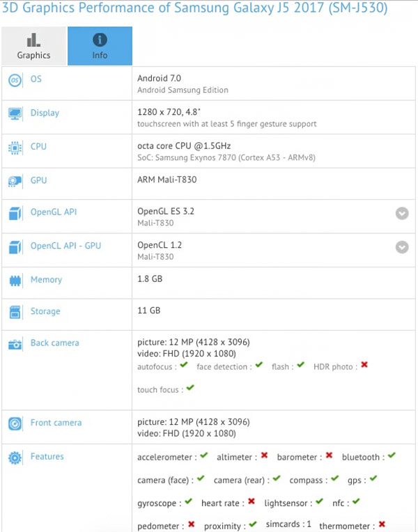Viewport: 418px width, 532px height.
Task: Click the red cross next to HDR photo
Action: click(364, 365)
